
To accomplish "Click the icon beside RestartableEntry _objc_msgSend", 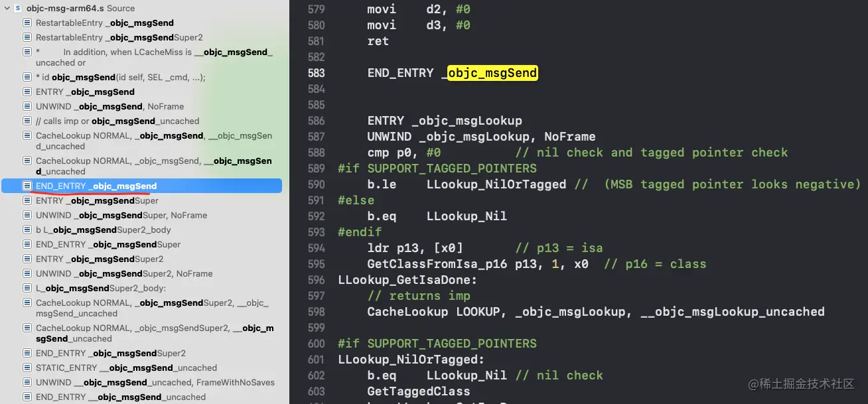I will pos(27,23).
